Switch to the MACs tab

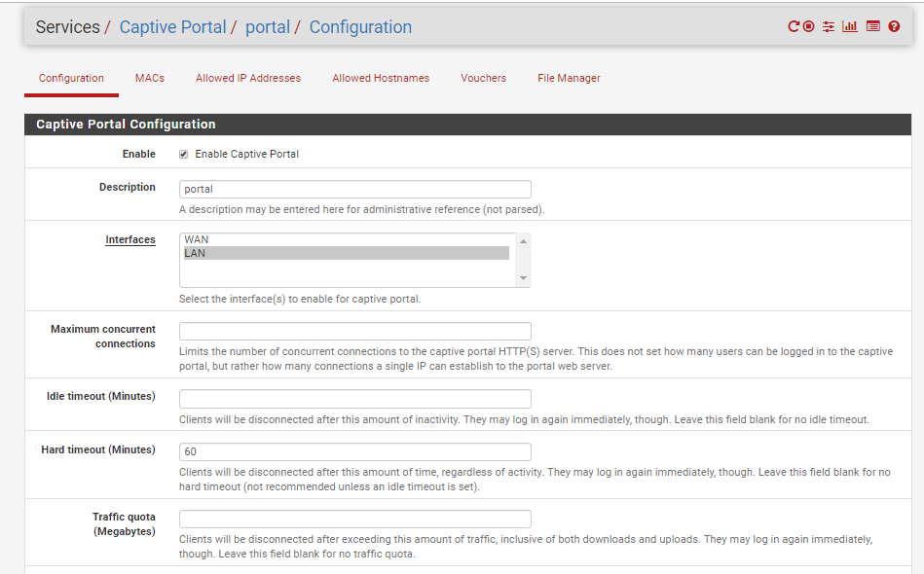150,78
